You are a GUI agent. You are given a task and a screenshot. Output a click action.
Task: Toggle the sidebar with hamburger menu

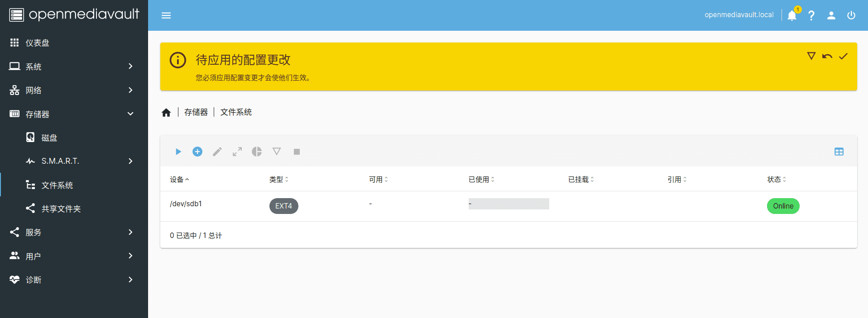pos(166,15)
